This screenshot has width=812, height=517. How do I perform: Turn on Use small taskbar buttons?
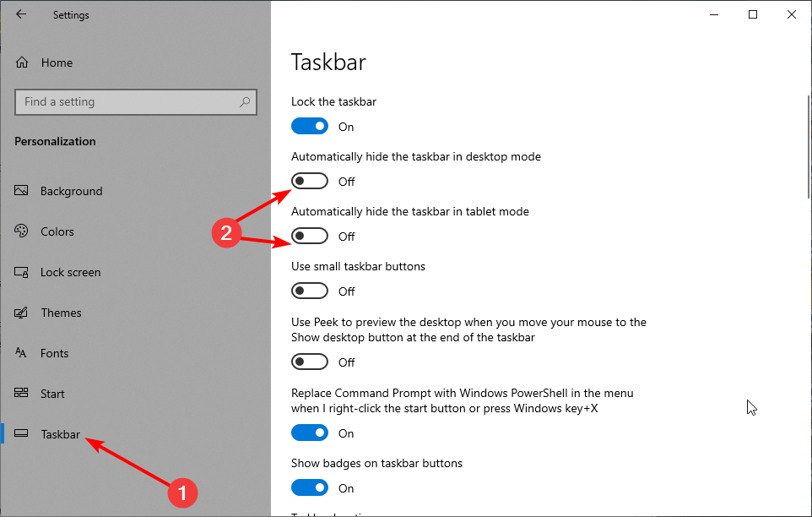(310, 291)
